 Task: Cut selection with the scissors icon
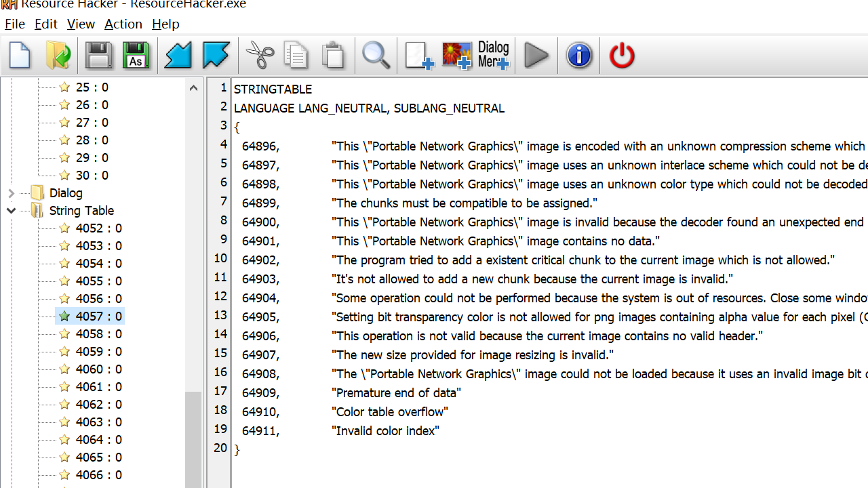[260, 56]
